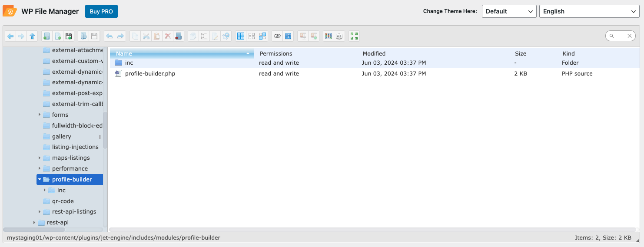Expand the maps-listings folder arrow
The width and height of the screenshot is (644, 247).
tap(40, 158)
